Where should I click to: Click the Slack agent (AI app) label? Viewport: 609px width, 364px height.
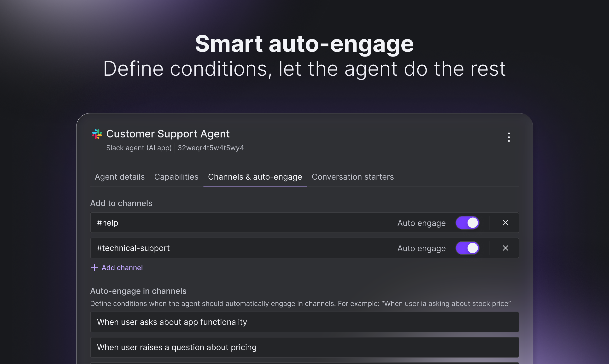tap(139, 148)
